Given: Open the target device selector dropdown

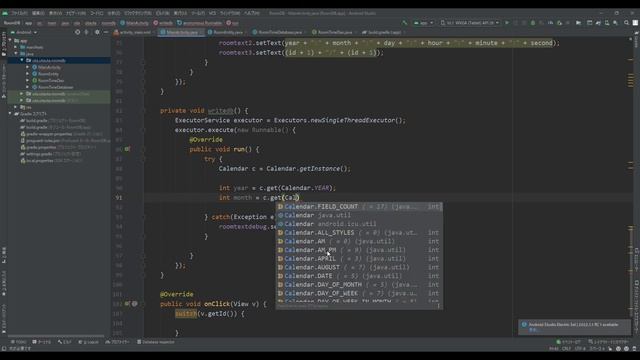Looking at the screenshot, I should coord(470,23).
